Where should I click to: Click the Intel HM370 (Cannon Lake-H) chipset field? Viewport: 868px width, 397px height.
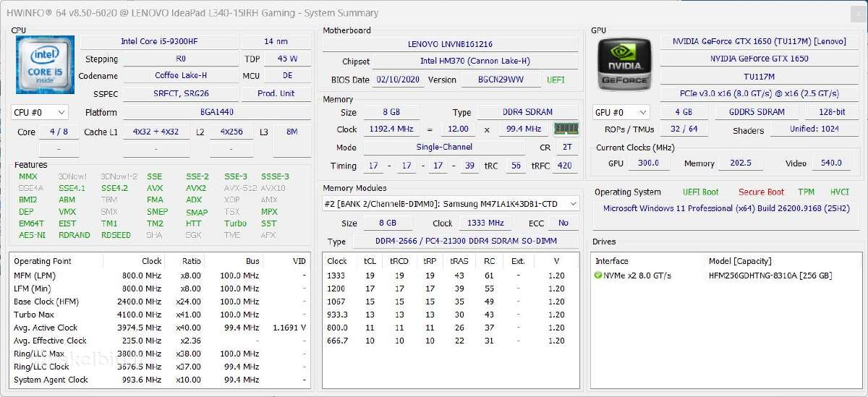tap(476, 62)
